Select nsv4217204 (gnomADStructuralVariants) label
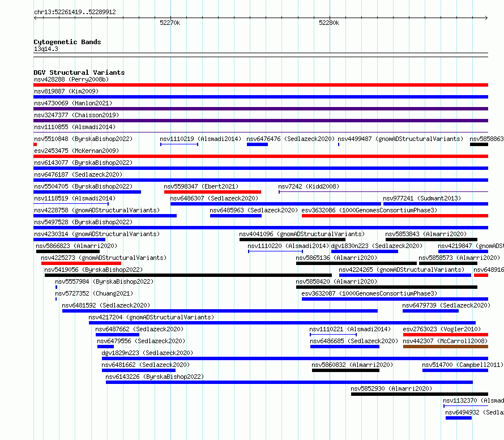The width and height of the screenshot is (504, 440). coord(151,317)
